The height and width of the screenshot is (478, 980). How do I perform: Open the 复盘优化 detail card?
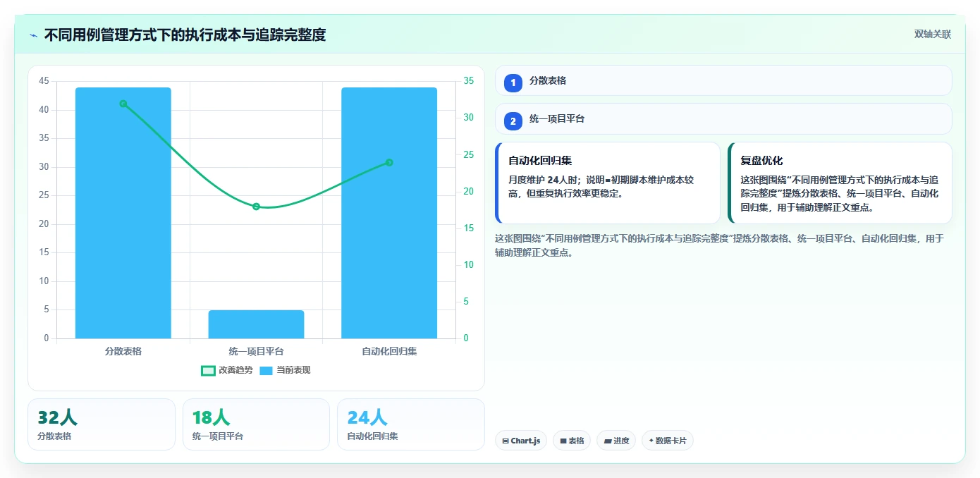tap(840, 183)
